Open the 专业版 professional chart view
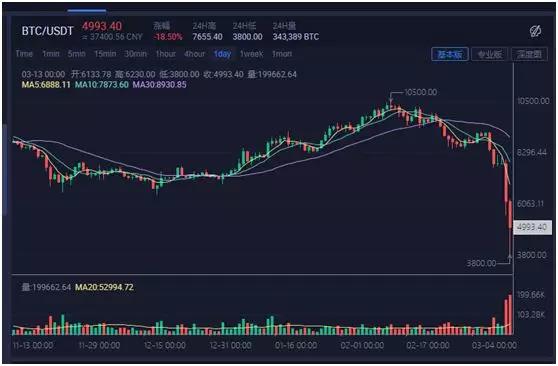The width and height of the screenshot is (558, 366). [490, 54]
